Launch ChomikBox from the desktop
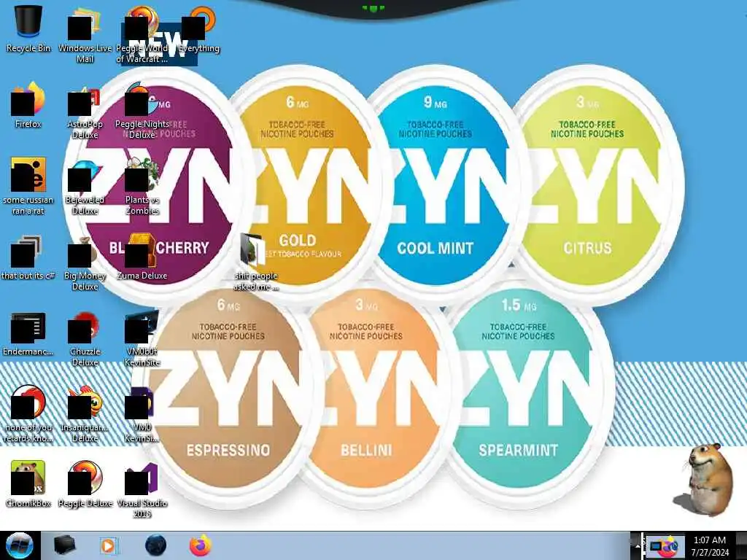The image size is (747, 560). 28,484
